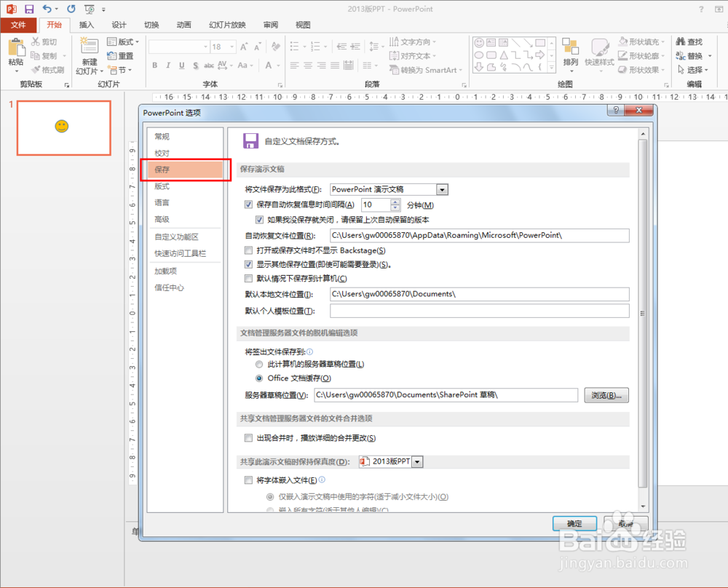Toggle show additional save places checkbox
Screen dimensions: 728x588
coord(248,265)
